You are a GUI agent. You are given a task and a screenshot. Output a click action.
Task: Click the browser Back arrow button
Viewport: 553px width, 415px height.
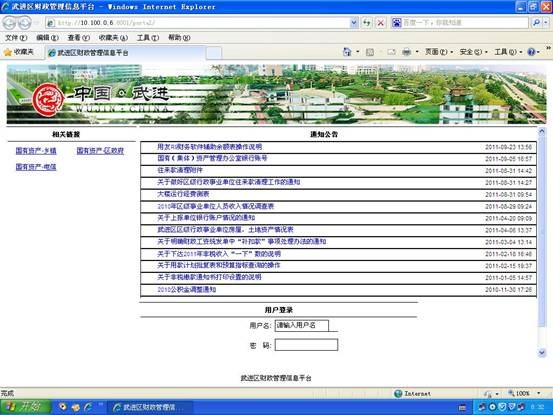coord(10,23)
